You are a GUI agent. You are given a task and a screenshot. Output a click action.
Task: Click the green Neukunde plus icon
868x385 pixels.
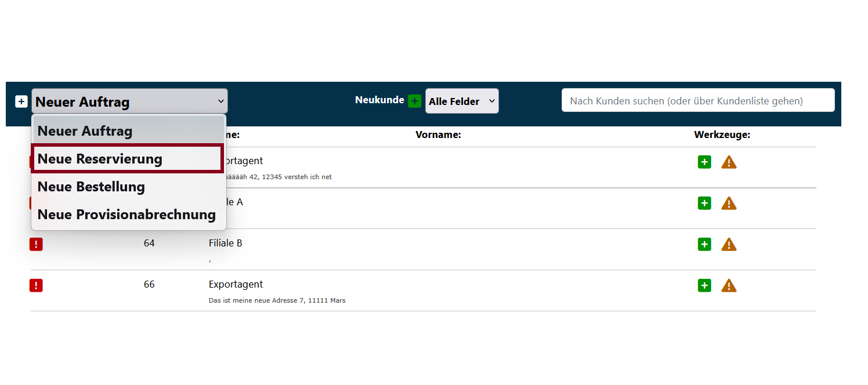point(414,101)
